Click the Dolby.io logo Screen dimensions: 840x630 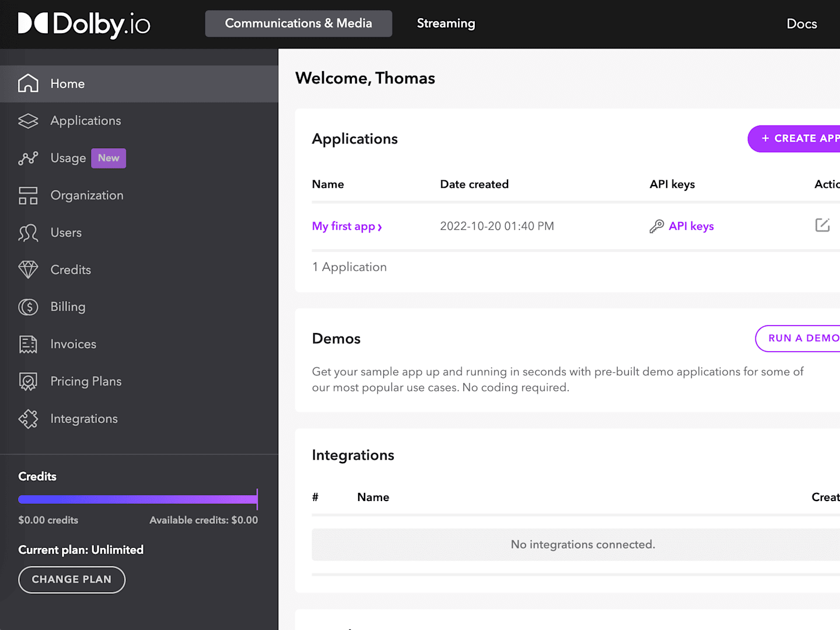84,24
